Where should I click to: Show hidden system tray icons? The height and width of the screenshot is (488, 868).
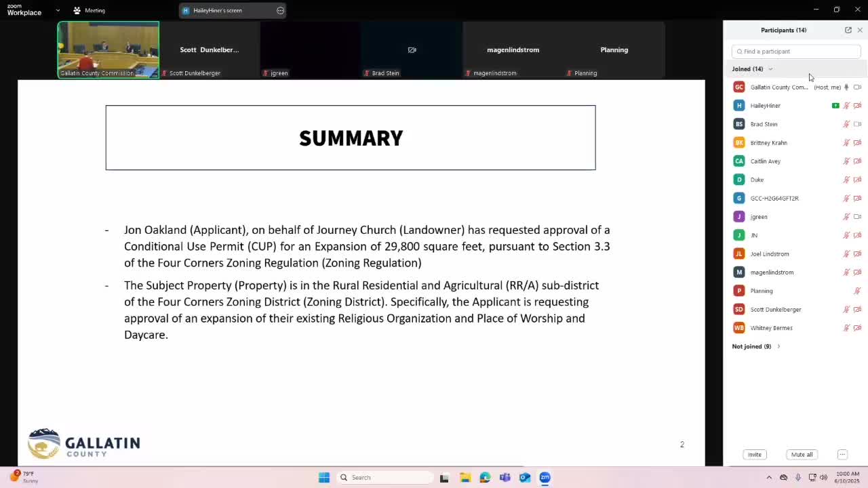click(x=769, y=478)
